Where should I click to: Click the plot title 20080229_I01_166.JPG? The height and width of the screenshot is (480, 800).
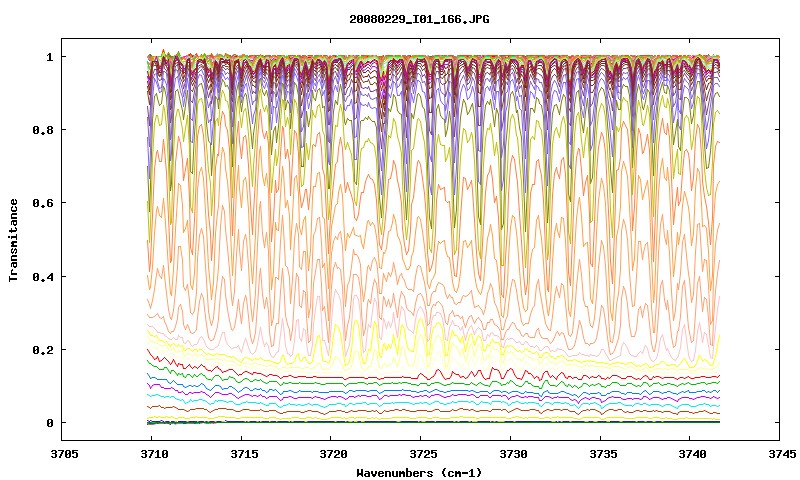coord(419,19)
